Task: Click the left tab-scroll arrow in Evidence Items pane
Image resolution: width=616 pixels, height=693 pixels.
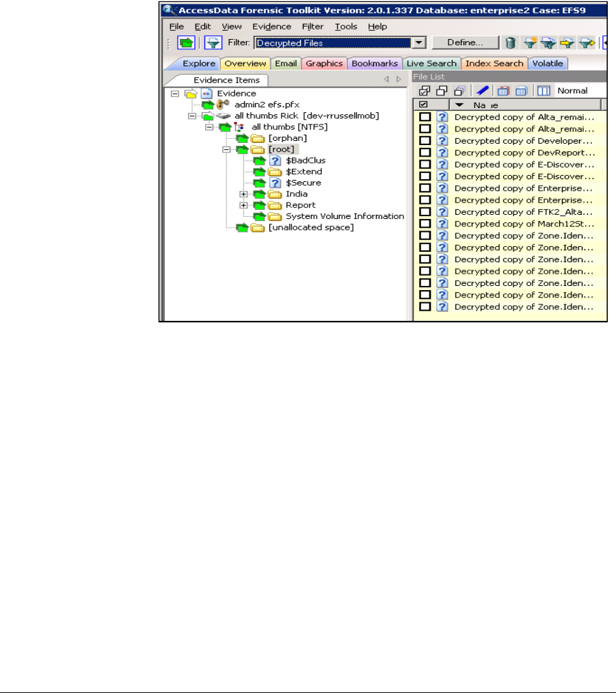Action: coord(386,79)
